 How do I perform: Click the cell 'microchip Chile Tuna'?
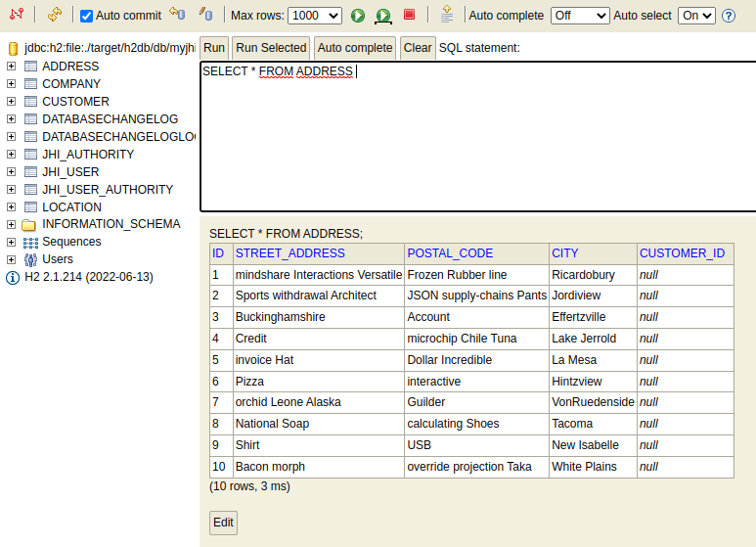click(x=476, y=339)
